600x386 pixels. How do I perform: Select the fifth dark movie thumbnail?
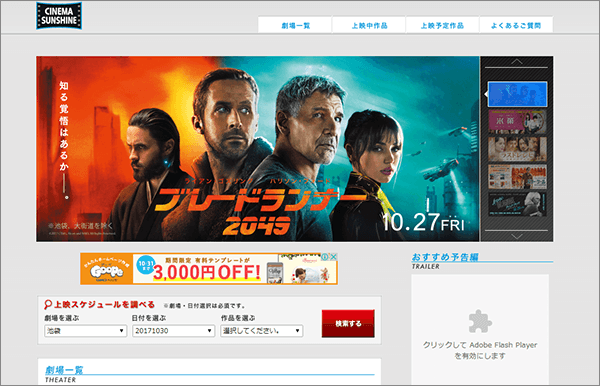click(517, 204)
